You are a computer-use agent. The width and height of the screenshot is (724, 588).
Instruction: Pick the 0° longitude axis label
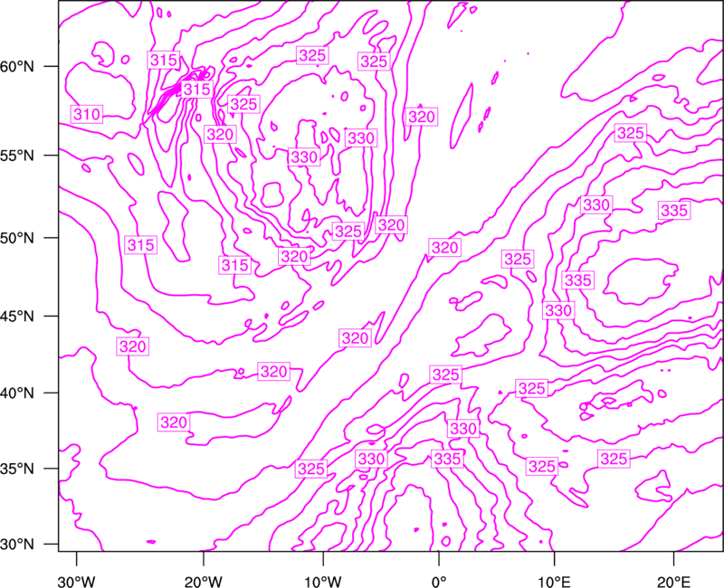[439, 582]
